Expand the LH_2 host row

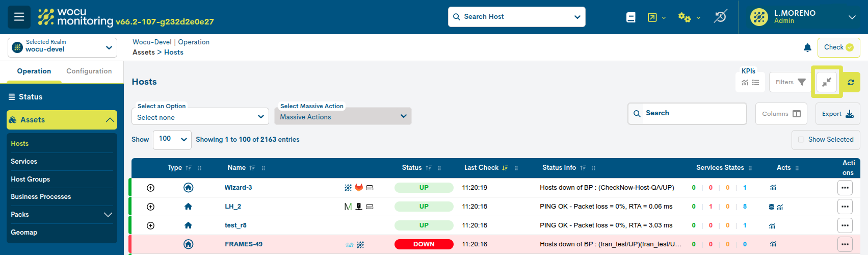(150, 207)
